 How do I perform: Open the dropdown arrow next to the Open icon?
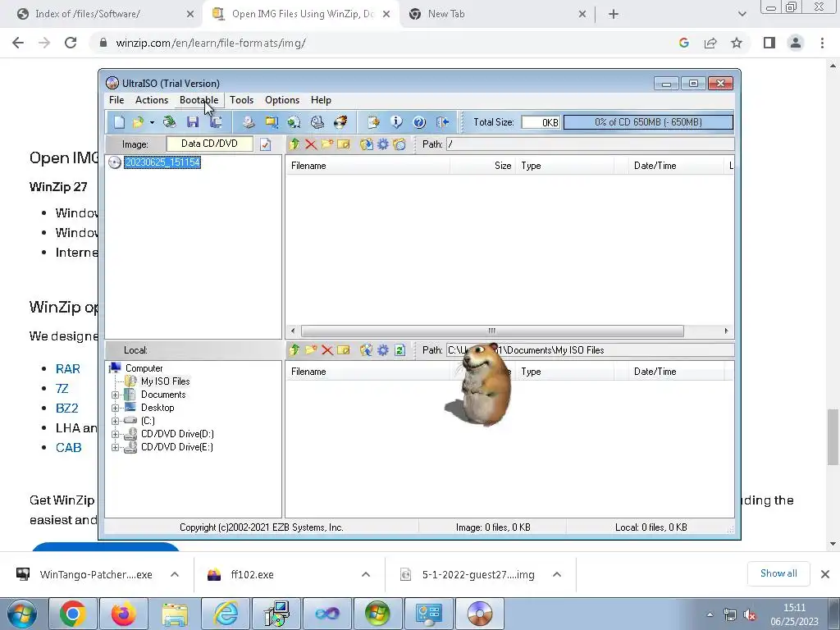tap(152, 123)
